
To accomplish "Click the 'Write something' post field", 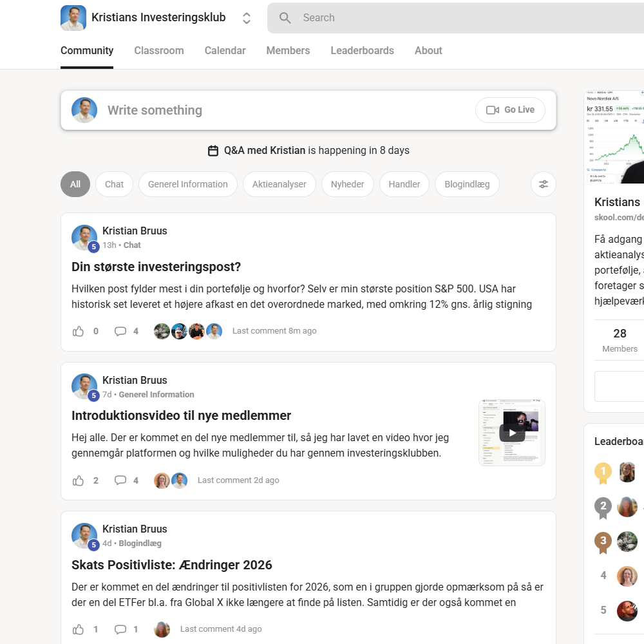I will (x=283, y=110).
